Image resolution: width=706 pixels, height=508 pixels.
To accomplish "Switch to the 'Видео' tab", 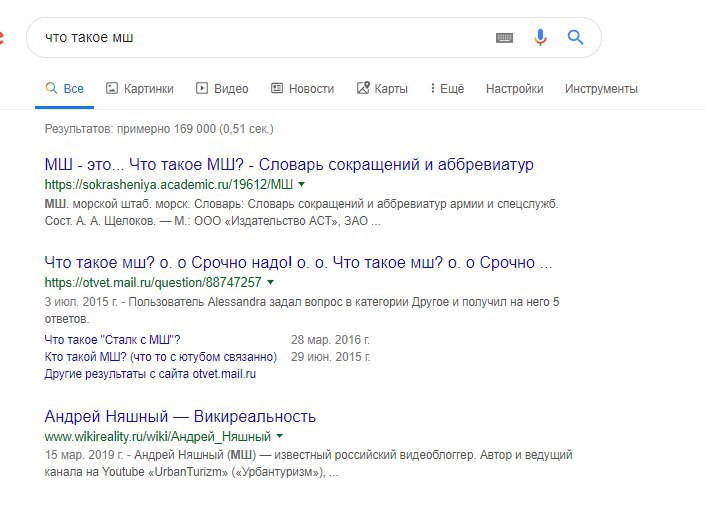I will (222, 88).
